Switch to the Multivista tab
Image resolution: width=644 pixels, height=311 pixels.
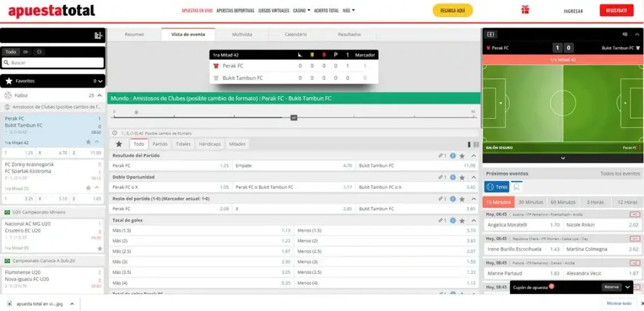pos(242,35)
